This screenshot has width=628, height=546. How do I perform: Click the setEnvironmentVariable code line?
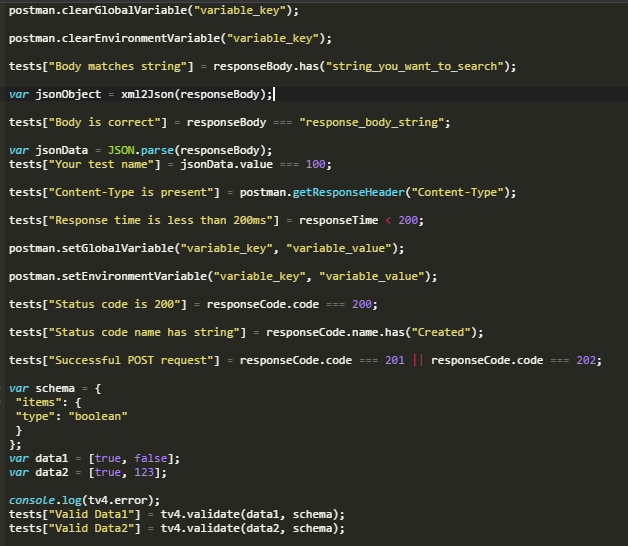tap(223, 277)
